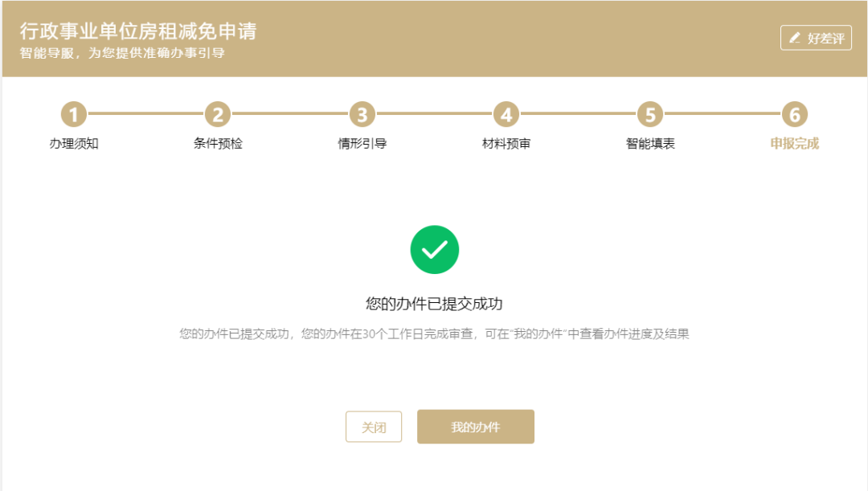
Task: Click the highlighted 申报完成 step label
Action: (794, 145)
